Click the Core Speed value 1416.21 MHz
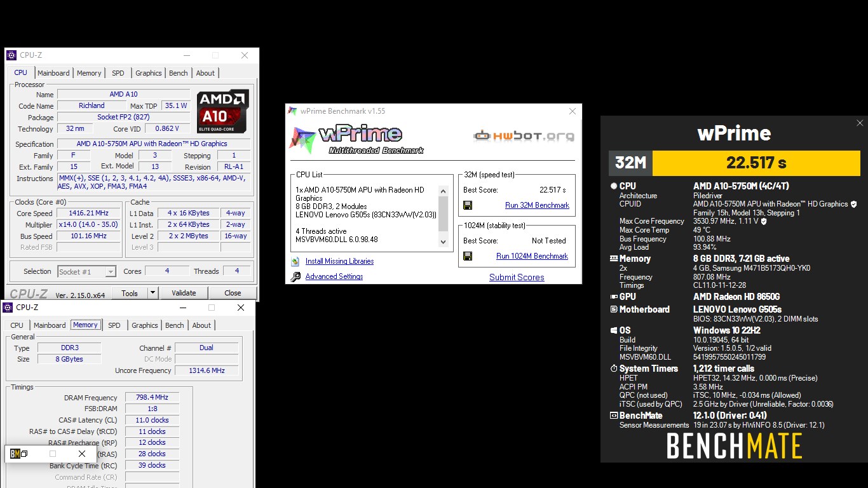The height and width of the screenshot is (488, 868). 88,213
